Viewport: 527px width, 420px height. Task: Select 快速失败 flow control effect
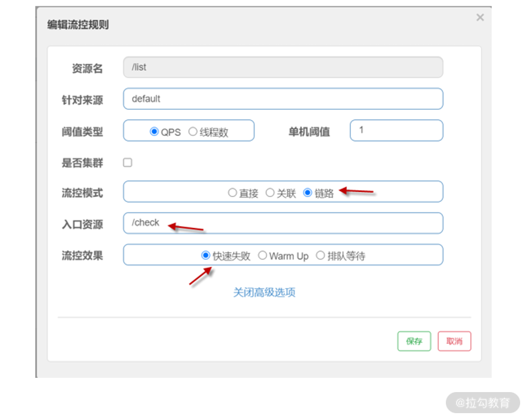pos(206,256)
